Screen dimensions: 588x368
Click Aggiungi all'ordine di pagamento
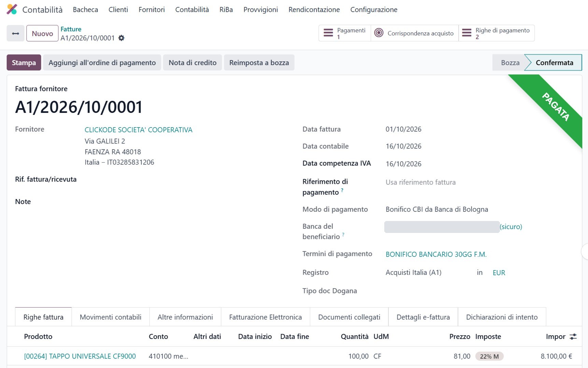[102, 62]
